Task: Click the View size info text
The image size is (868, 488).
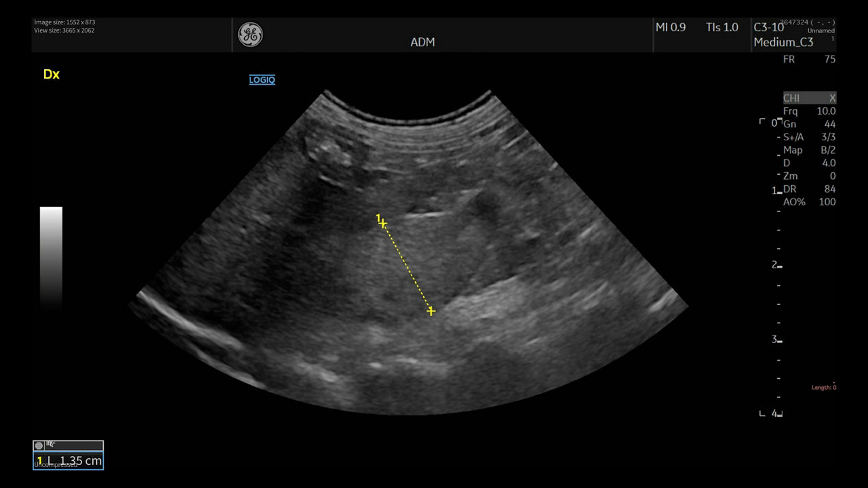Action: (x=64, y=30)
